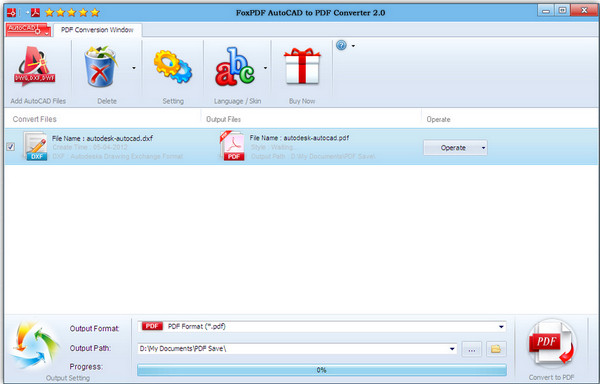Open output folder with yellow folder icon
This screenshot has width=600, height=384.
(x=496, y=349)
